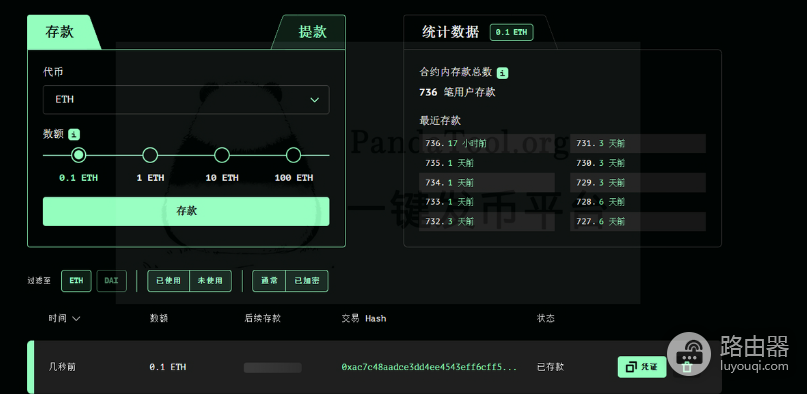The height and width of the screenshot is (394, 807).
Task: Click the 几秒前 time cell
Action: 62,367
